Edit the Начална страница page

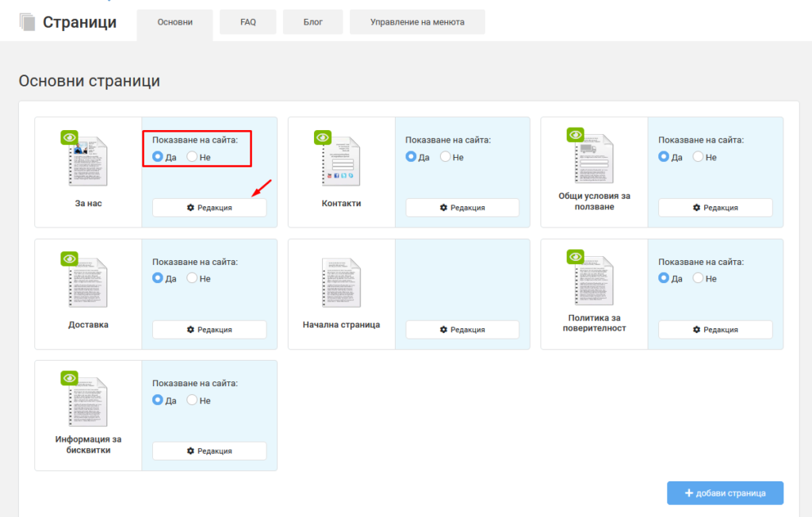point(462,330)
